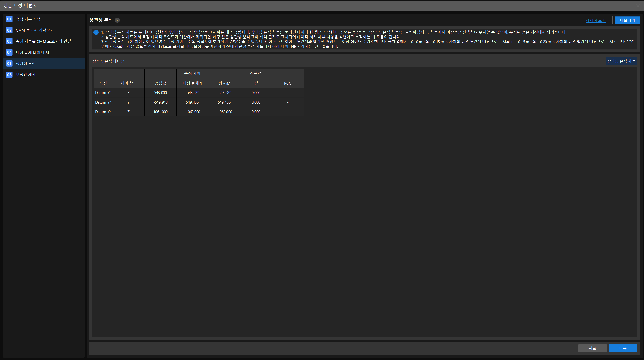Click 평균값 cell 519.456 in Y row
Screen dimensions: 644x360
pos(224,102)
